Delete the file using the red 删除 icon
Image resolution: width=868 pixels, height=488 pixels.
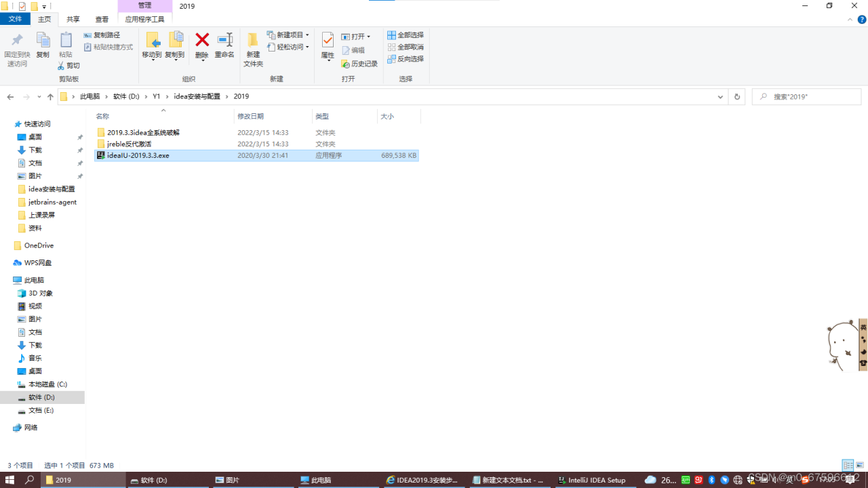202,40
